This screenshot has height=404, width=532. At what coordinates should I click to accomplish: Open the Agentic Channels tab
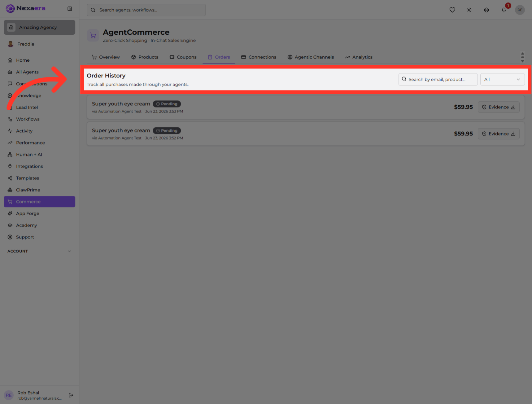click(311, 57)
